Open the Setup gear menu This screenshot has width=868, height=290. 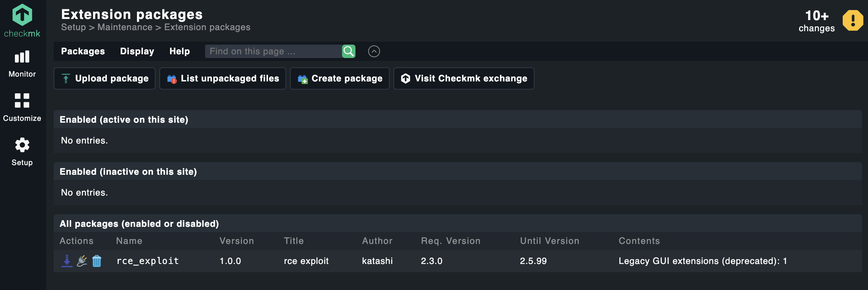click(x=22, y=152)
